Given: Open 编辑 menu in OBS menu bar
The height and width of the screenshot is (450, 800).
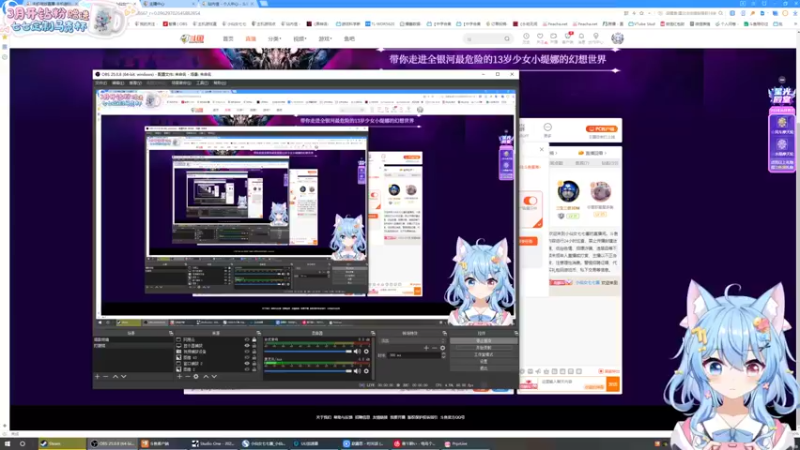Looking at the screenshot, I should pos(118,83).
